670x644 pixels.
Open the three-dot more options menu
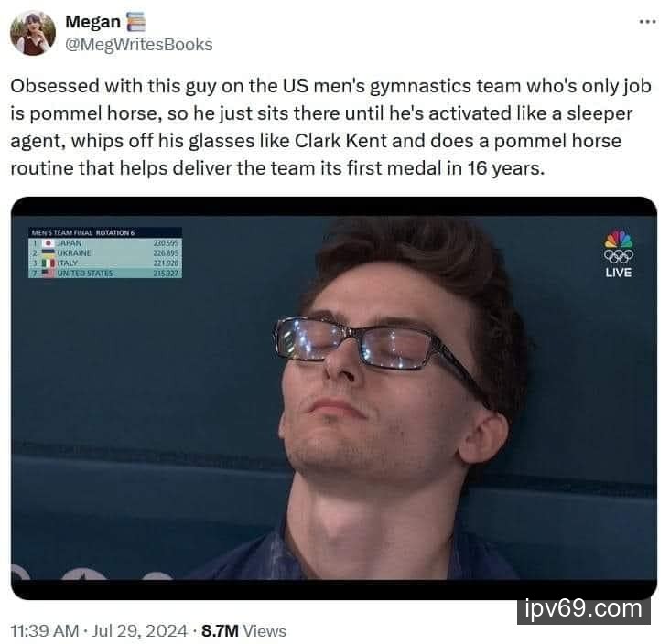pos(647,21)
